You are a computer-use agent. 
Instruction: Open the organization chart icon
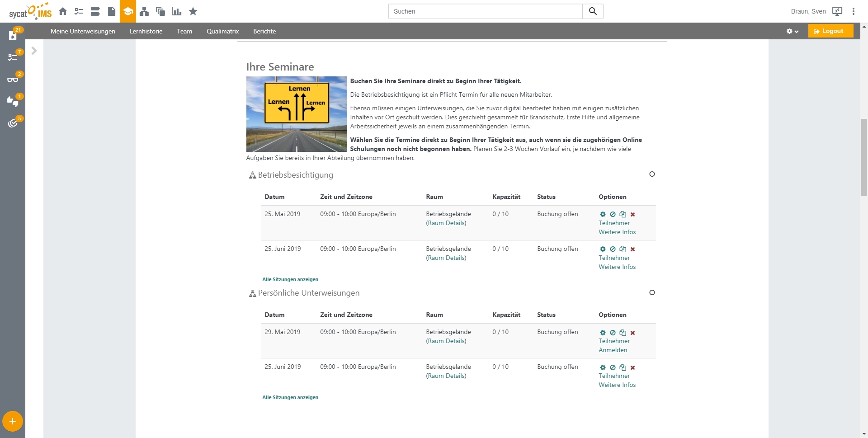(x=144, y=11)
